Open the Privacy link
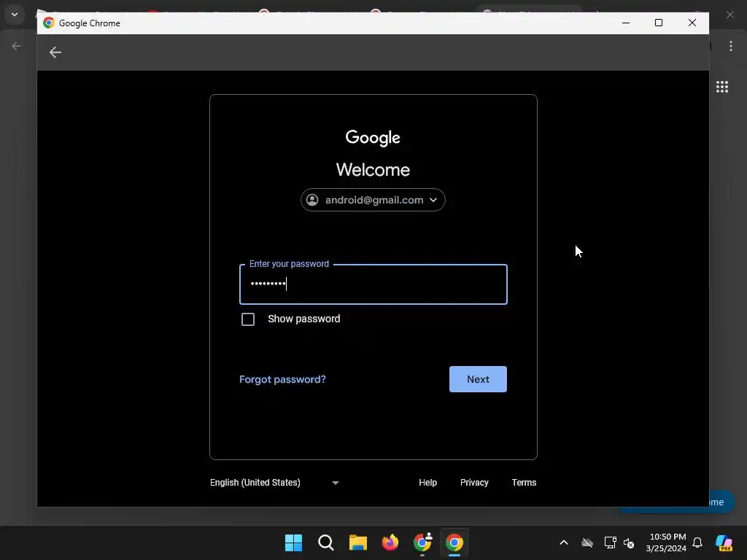747x560 pixels. click(x=474, y=483)
